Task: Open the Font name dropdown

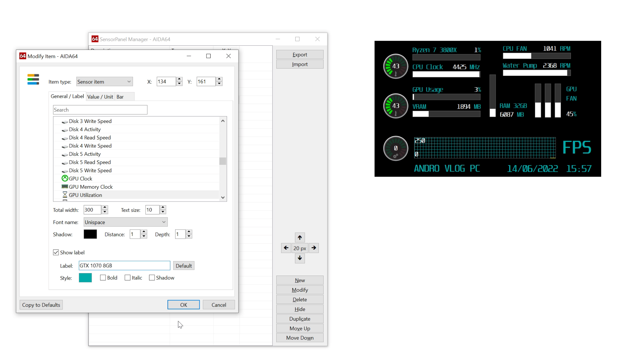Action: click(125, 222)
